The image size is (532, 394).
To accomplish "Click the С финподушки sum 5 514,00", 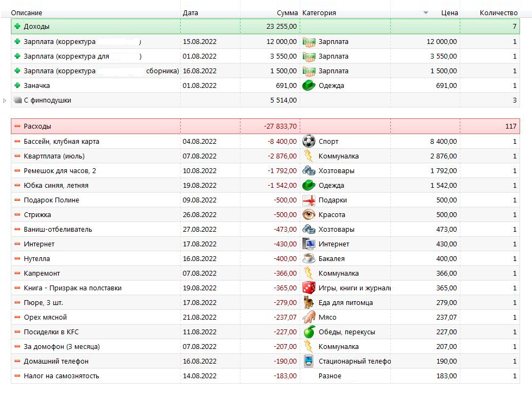I will (283, 100).
